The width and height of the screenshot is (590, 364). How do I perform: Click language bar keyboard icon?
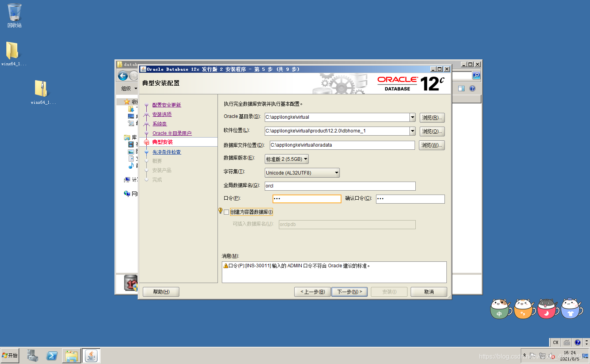coord(566,342)
